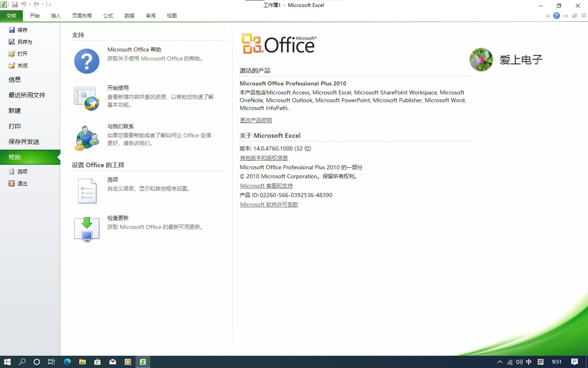Image resolution: width=588 pixels, height=368 pixels.
Task: Open the 其他版本和版权信息 link
Action: pos(264,158)
